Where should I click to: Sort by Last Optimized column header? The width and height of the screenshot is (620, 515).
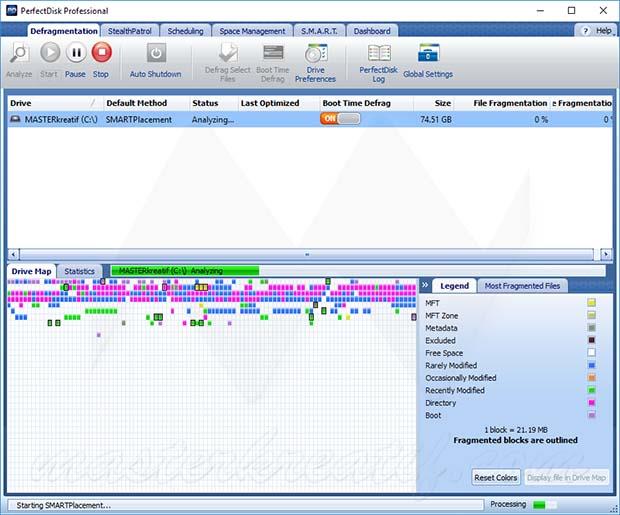(279, 103)
